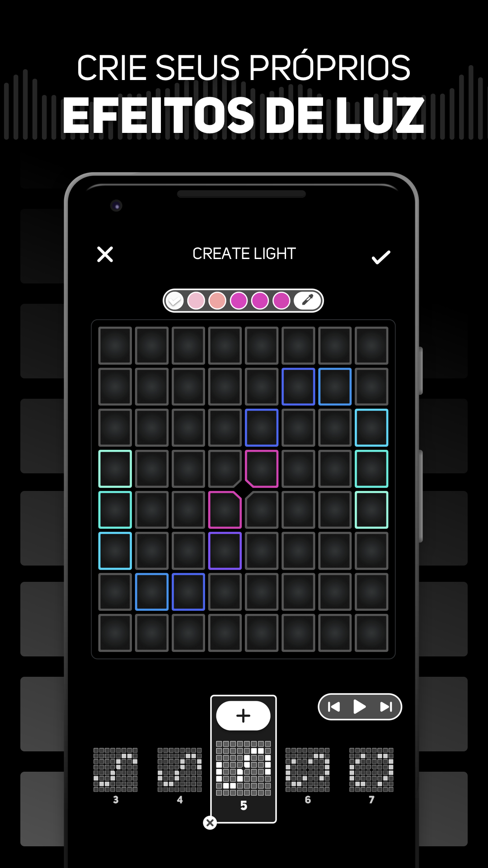The width and height of the screenshot is (488, 868).
Task: Toggle the bottom-right pad in the grid
Action: coord(371,633)
